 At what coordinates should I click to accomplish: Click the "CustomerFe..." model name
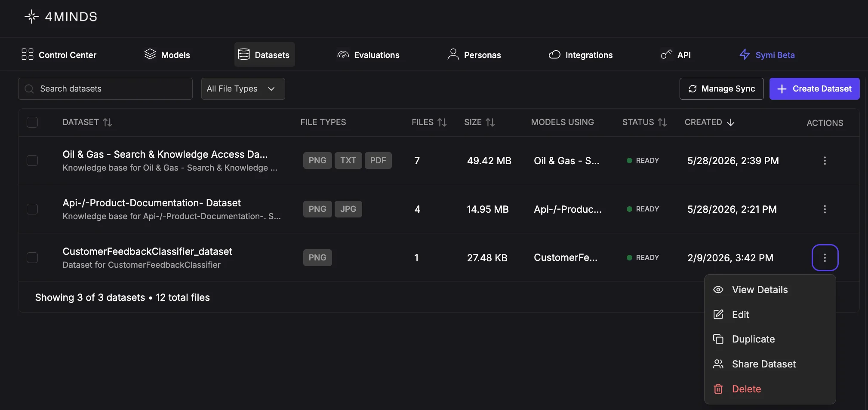point(566,258)
